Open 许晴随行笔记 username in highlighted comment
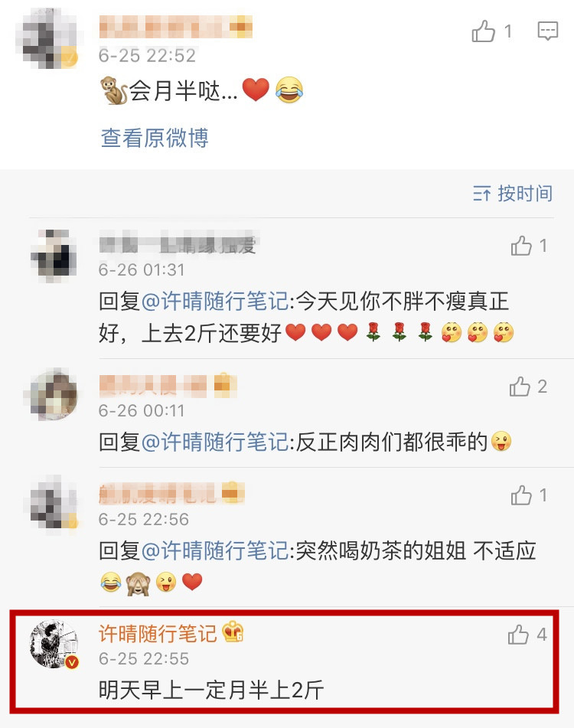 (158, 633)
